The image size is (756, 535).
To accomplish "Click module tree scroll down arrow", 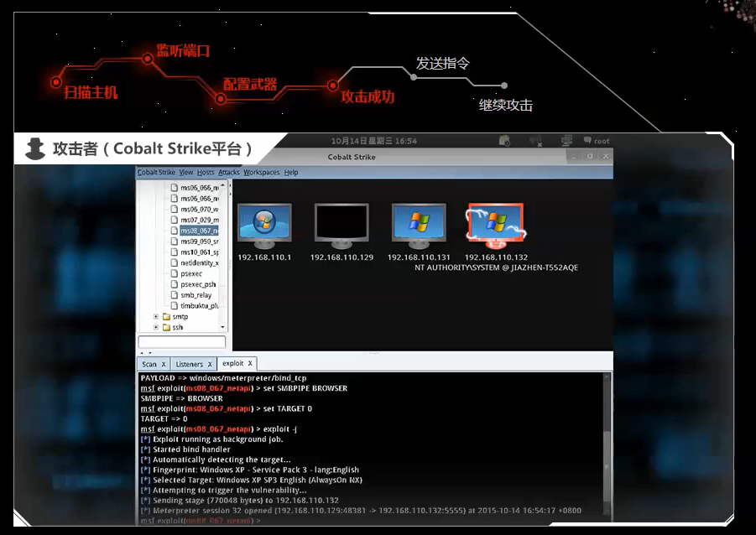I will click(222, 327).
